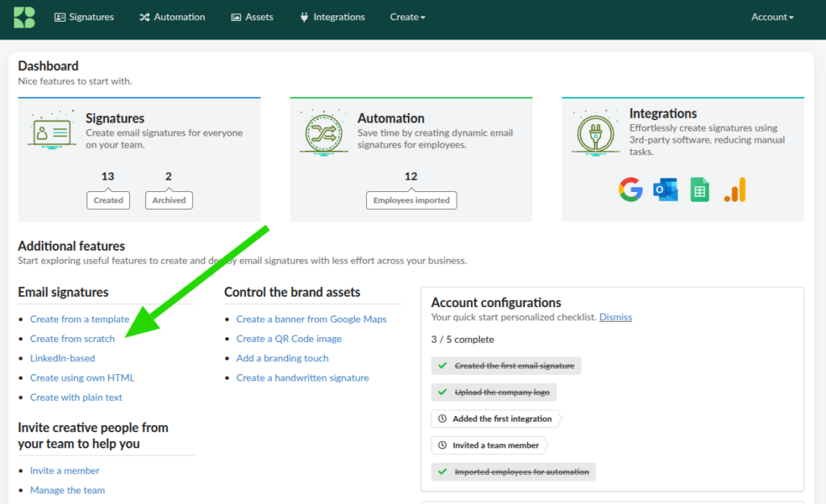Screen dimensions: 826x504
Task: Click the 13 Created signatures badge
Action: (x=108, y=200)
